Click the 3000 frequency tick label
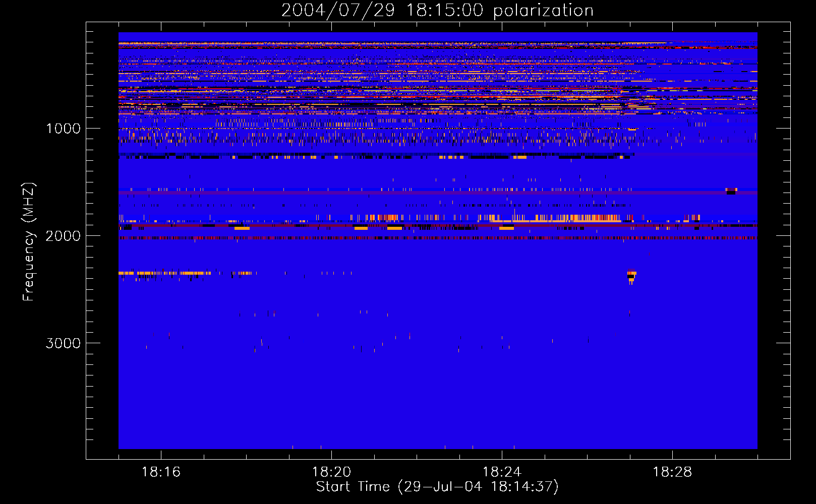 click(63, 343)
